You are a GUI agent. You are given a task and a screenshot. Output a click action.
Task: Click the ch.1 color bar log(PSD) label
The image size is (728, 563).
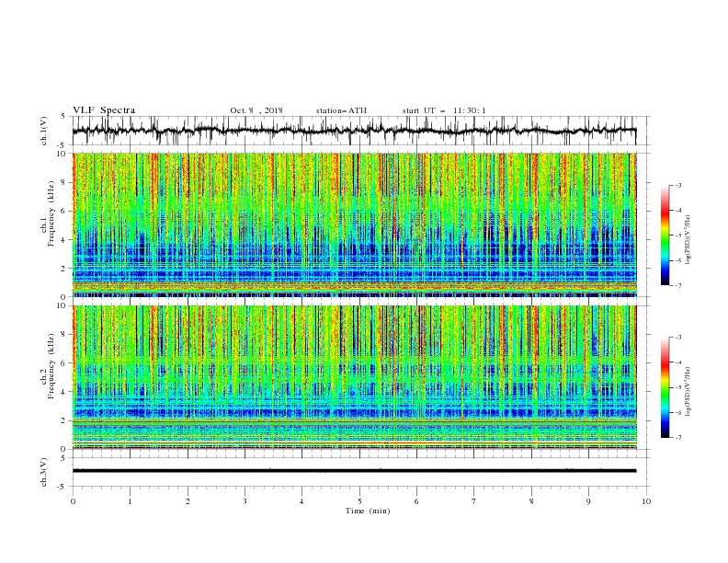688,240
